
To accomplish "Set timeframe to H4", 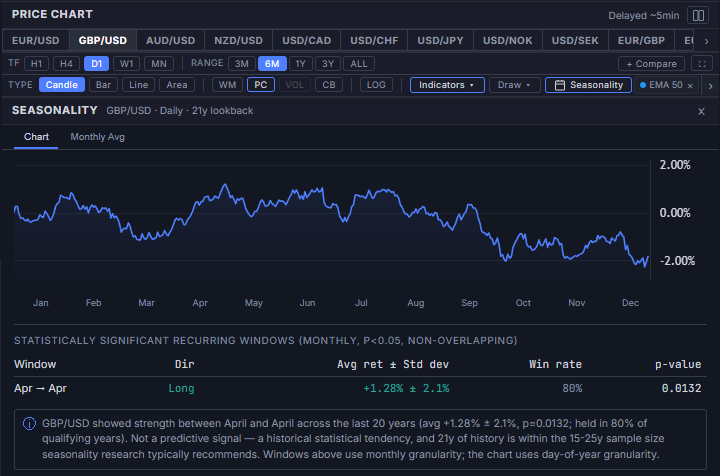I will tap(66, 64).
